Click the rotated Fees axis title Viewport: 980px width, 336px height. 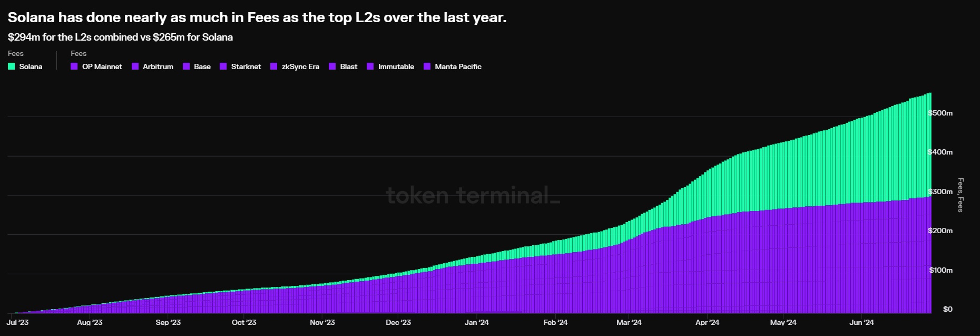pos(961,195)
